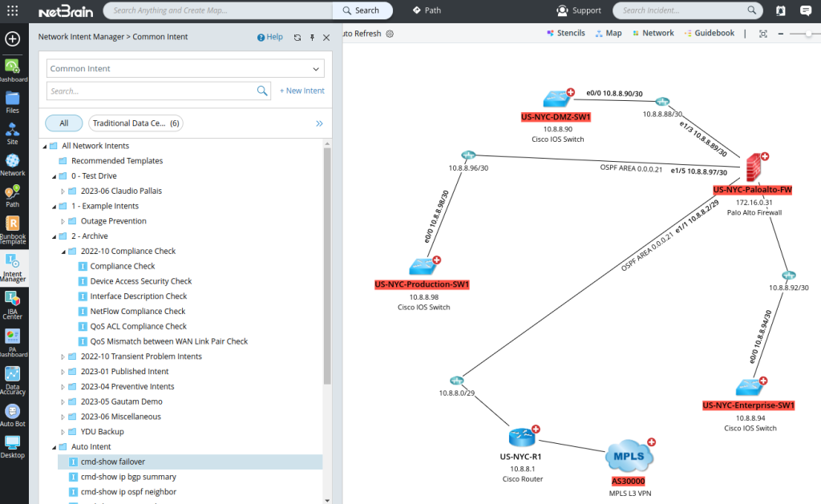The width and height of the screenshot is (821, 504).
Task: Close the Network Intent Manager panel
Action: coord(326,38)
